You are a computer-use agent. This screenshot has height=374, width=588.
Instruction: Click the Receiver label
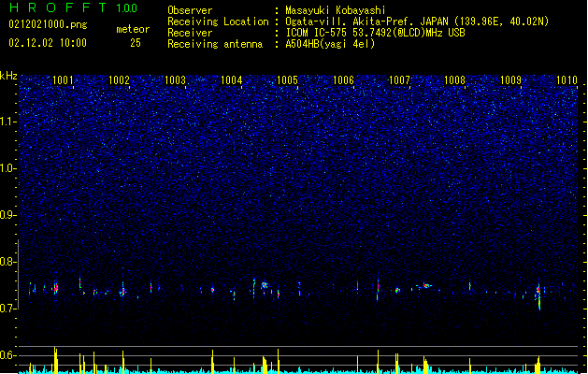tap(190, 33)
